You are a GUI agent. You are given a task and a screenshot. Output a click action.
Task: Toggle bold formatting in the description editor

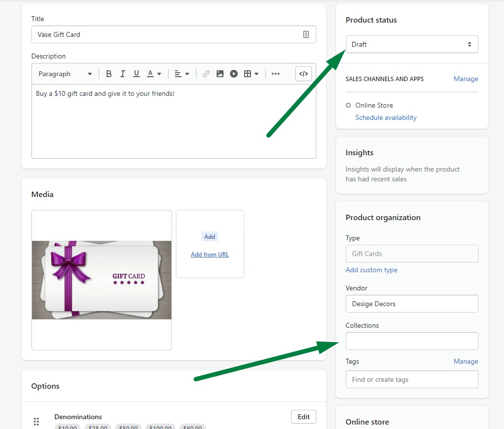(109, 73)
